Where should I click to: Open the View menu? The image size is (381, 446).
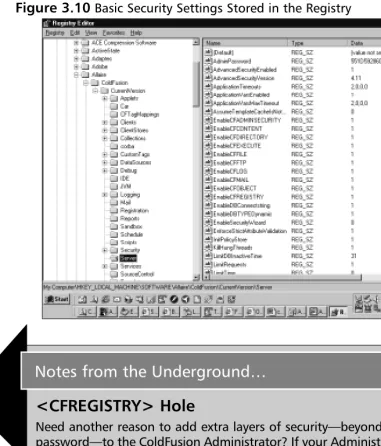click(91, 33)
